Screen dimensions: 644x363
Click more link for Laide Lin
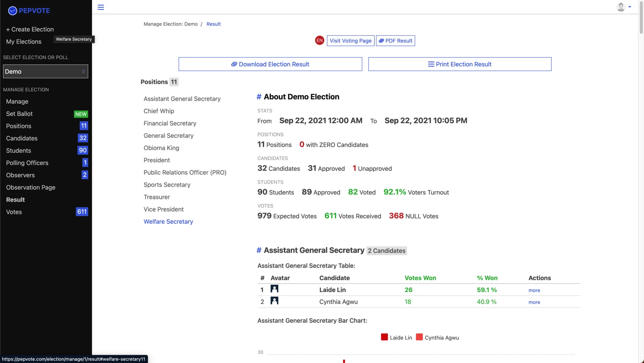point(534,290)
